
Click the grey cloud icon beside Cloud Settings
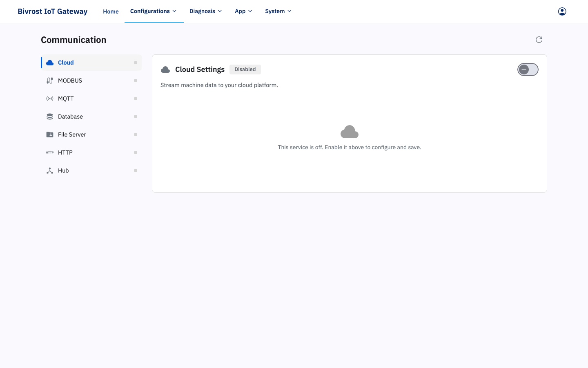(x=165, y=70)
